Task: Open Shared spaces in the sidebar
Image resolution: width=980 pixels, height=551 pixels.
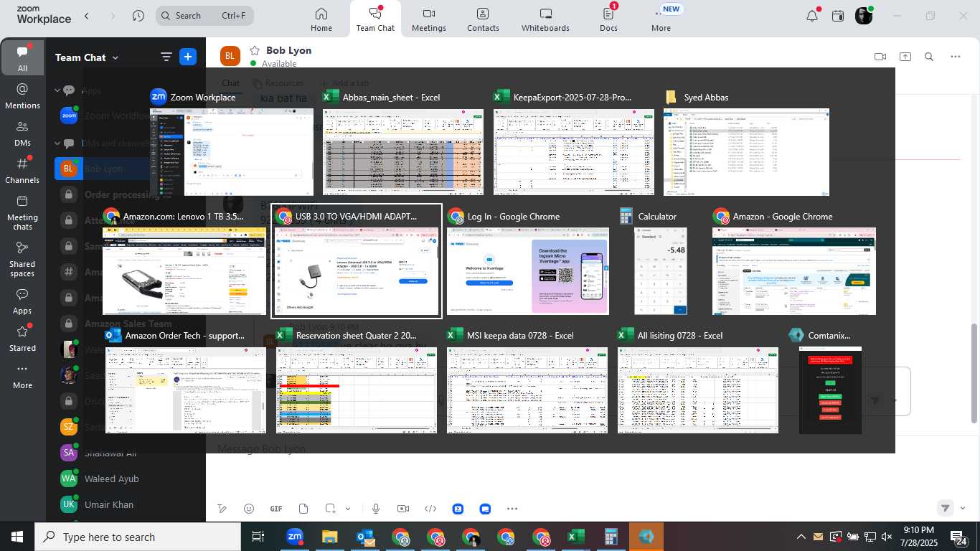Action: [x=22, y=259]
